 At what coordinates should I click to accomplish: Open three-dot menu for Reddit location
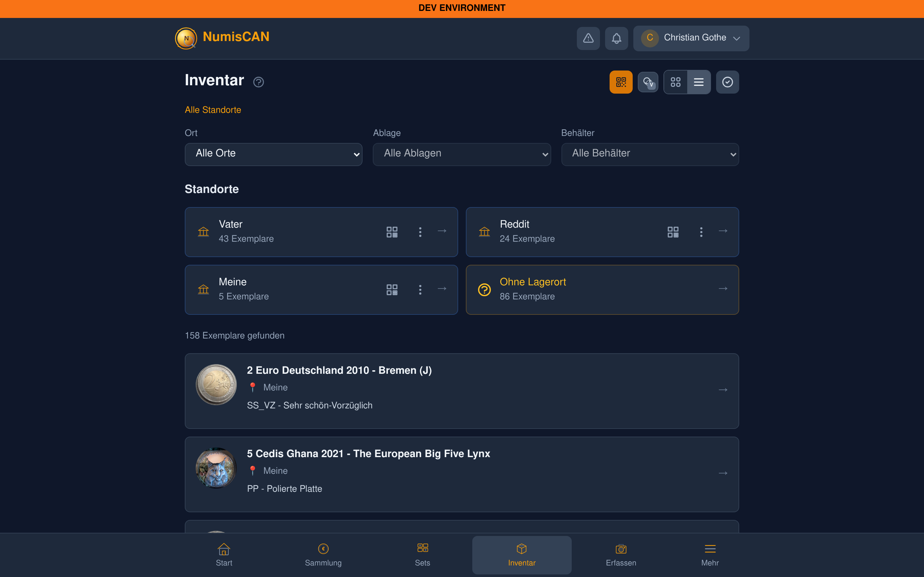[701, 232]
